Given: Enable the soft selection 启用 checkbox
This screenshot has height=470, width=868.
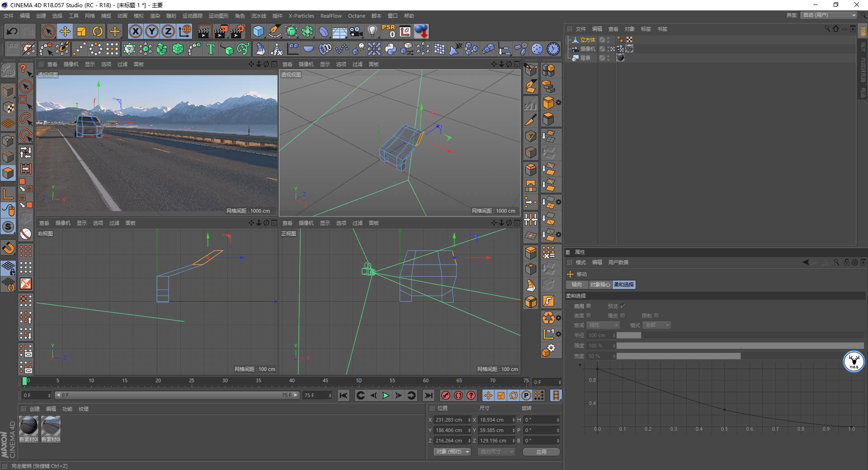Looking at the screenshot, I should point(589,306).
